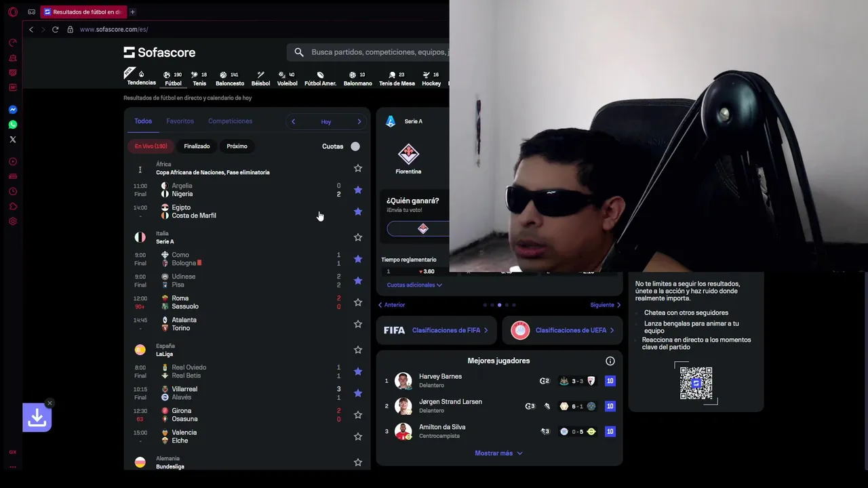Image resolution: width=868 pixels, height=488 pixels.
Task: Click the workspaces icon beside the tab
Action: pos(32,12)
